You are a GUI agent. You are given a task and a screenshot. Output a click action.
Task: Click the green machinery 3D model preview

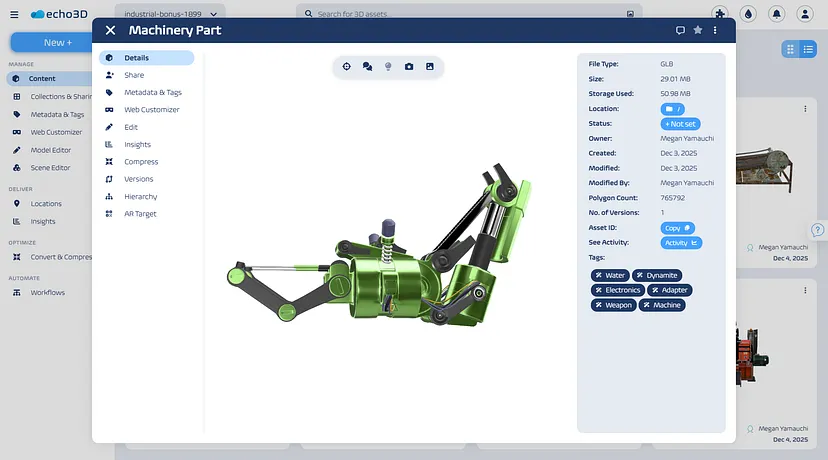379,245
